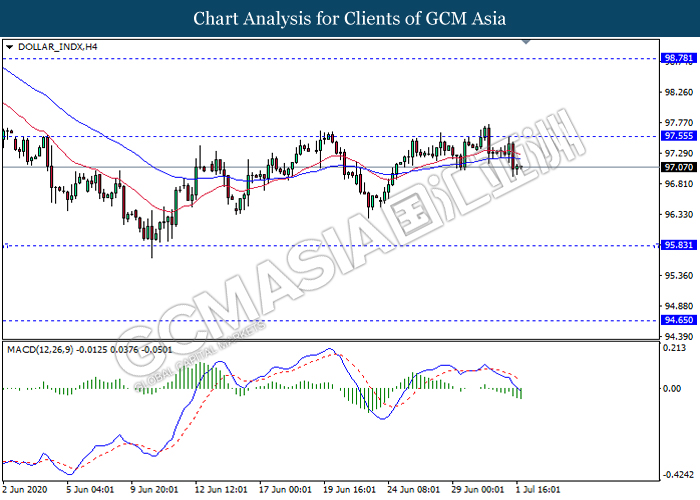The image size is (700, 500).
Task: Select the DOLLAR_INDX,H4 symbol label
Action: tap(58, 47)
